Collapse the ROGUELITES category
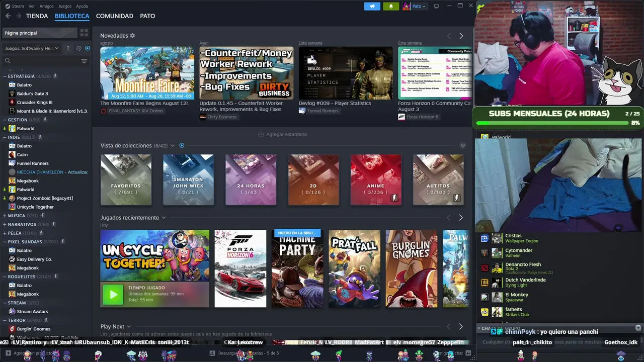Image resolution: width=644 pixels, height=362 pixels. pyautogui.click(x=5, y=277)
